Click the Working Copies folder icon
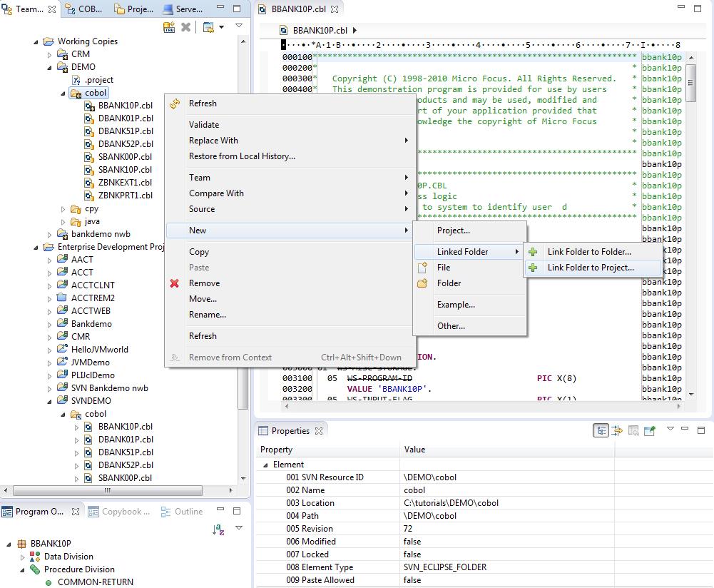 [49, 41]
